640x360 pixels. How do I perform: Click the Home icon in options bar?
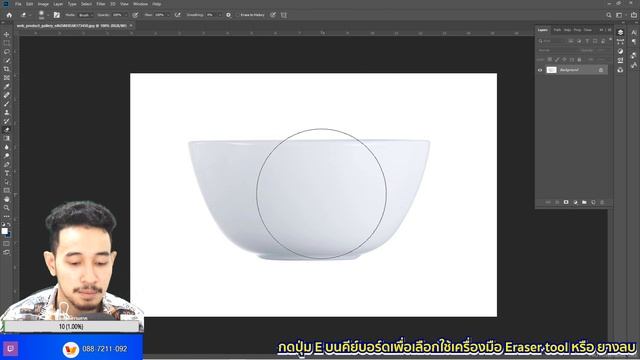(x=9, y=15)
